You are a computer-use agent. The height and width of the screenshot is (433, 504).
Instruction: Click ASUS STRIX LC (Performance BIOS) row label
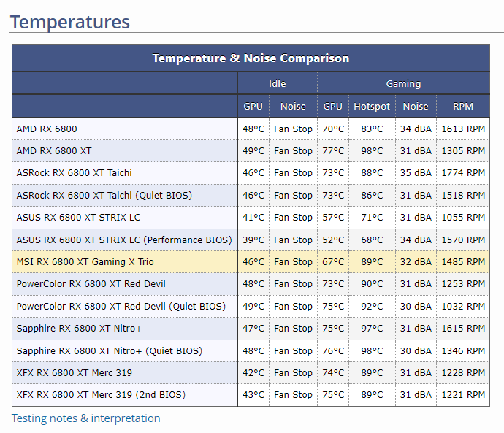[124, 240]
